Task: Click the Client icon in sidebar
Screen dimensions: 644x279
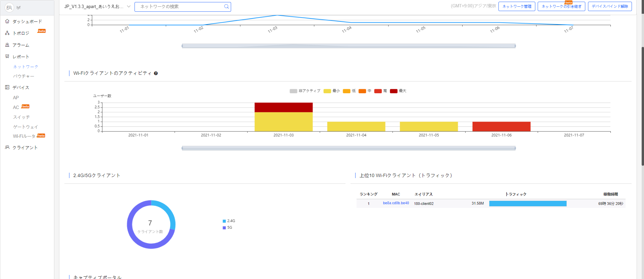Action: [7, 147]
